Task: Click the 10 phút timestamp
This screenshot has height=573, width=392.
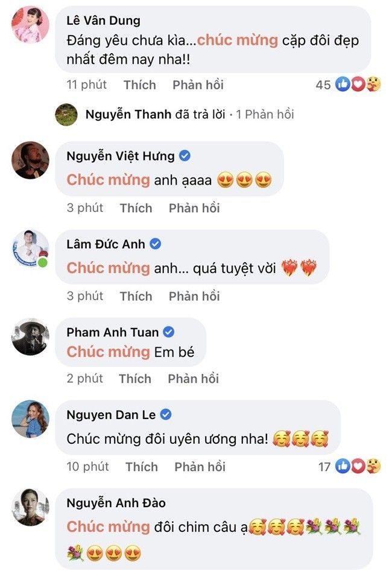Action: 87,467
